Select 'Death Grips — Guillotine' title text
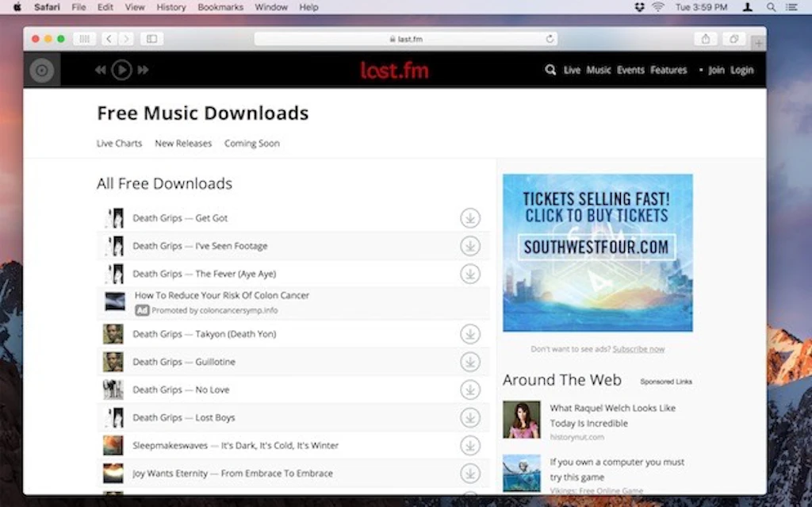 pos(184,362)
